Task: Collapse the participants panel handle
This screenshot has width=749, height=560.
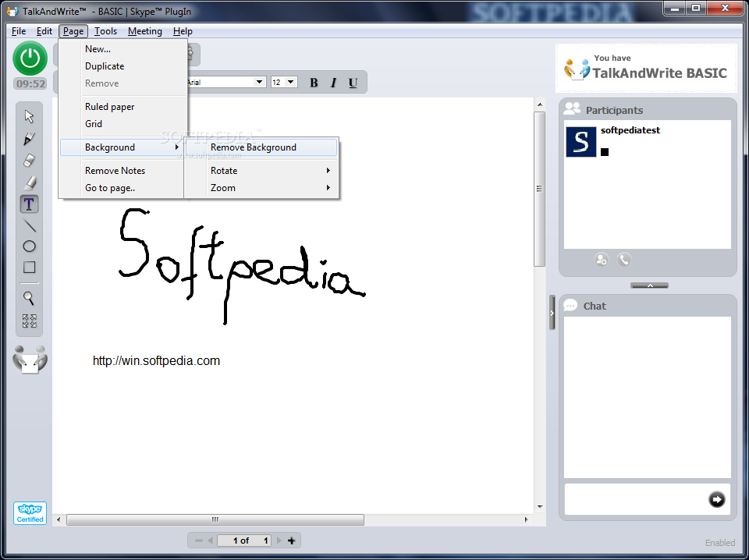Action: pos(649,285)
